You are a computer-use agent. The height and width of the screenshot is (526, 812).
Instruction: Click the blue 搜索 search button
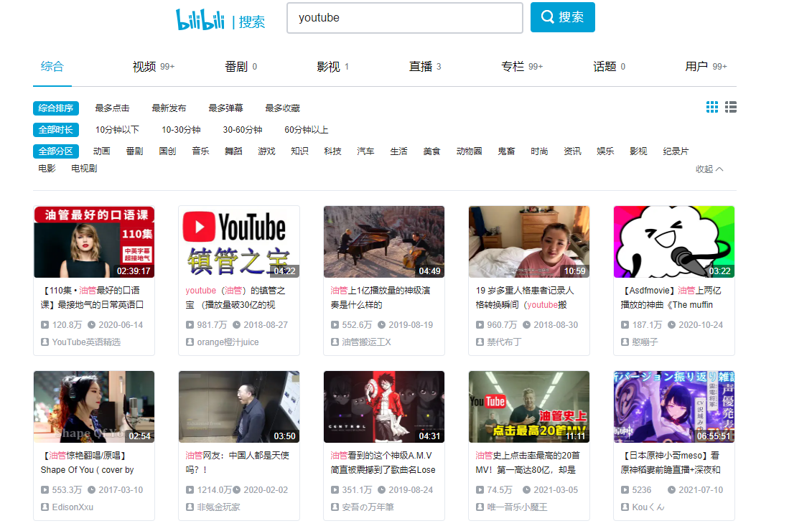[x=562, y=17]
